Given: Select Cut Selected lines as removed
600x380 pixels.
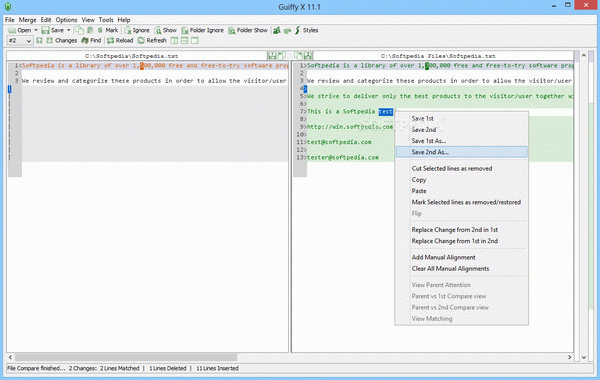Looking at the screenshot, I should 461,168.
